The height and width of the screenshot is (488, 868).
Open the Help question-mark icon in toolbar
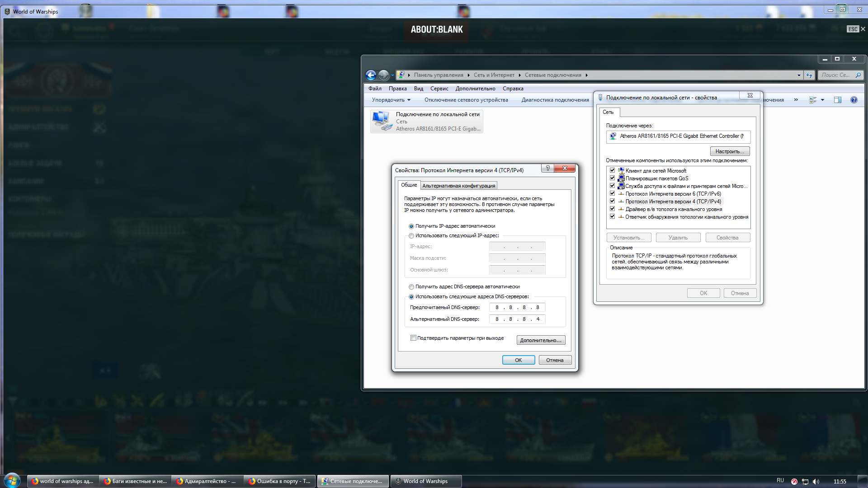(x=854, y=100)
